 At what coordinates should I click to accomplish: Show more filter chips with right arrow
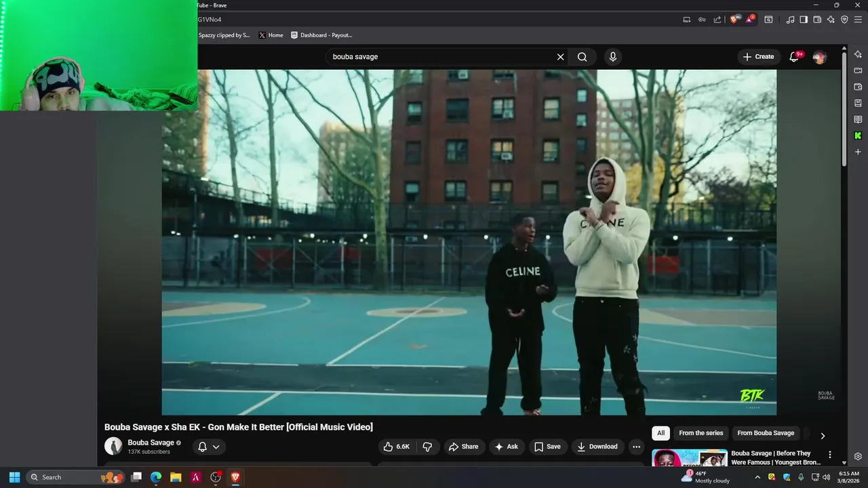point(823,436)
